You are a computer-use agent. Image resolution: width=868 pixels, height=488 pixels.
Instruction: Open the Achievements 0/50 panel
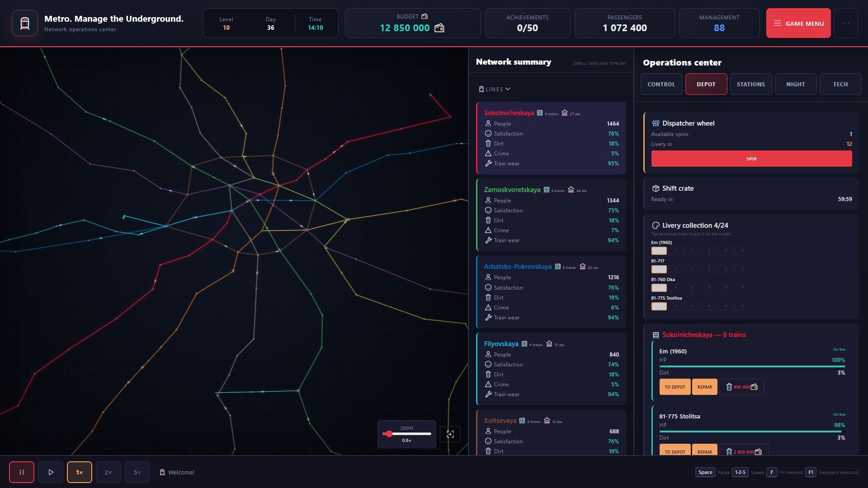(528, 23)
